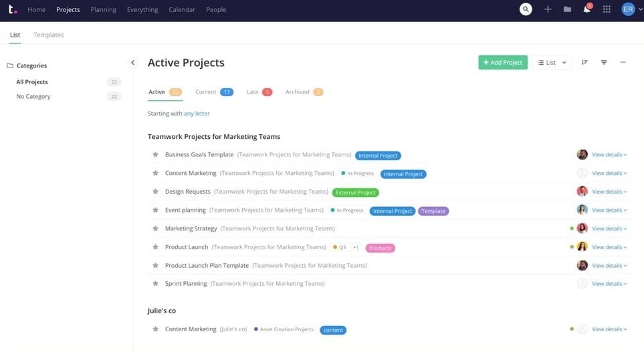Expand View details for Marketing Strategy

point(609,228)
